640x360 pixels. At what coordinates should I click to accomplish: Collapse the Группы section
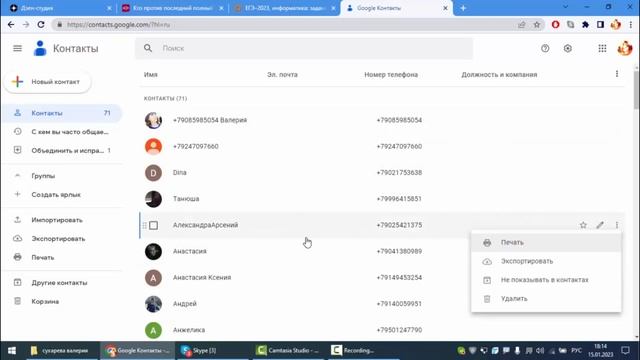point(18,176)
